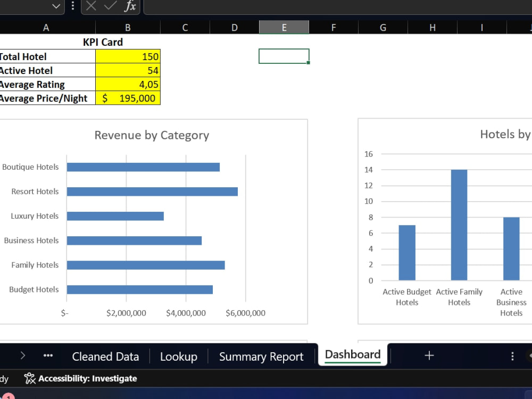The width and height of the screenshot is (532, 399).
Task: Select column G header
Action: (383, 28)
